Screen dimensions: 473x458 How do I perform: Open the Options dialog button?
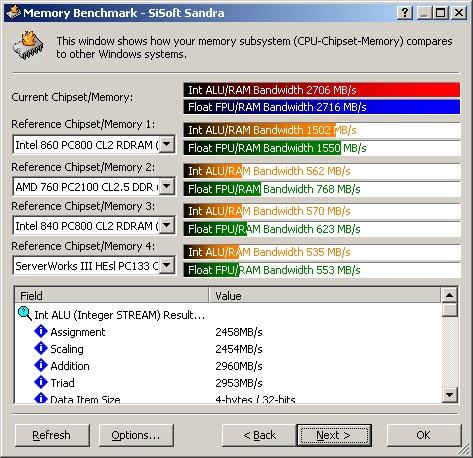pyautogui.click(x=136, y=435)
